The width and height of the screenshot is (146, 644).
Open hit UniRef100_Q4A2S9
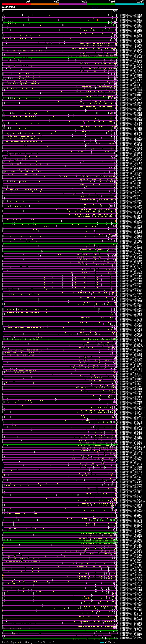tap(131, 27)
